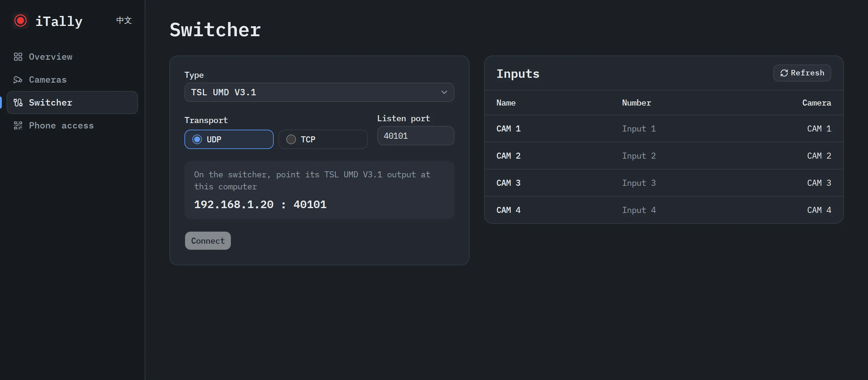Click the Switcher page heading
This screenshot has height=380, width=868.
tap(215, 30)
